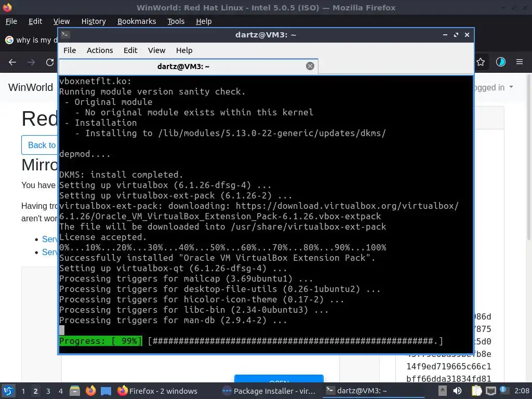Open the file manager from panel quick launch
The height and width of the screenshot is (399, 532).
[x=75, y=391]
